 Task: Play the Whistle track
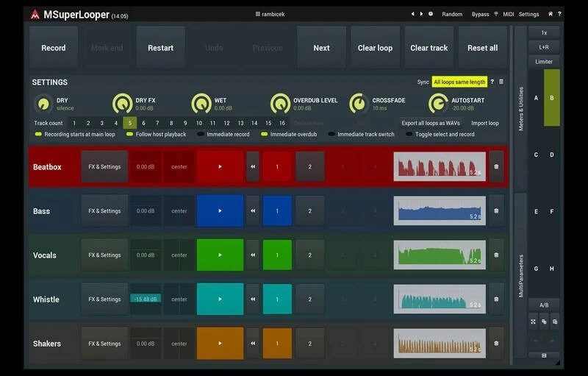point(220,299)
